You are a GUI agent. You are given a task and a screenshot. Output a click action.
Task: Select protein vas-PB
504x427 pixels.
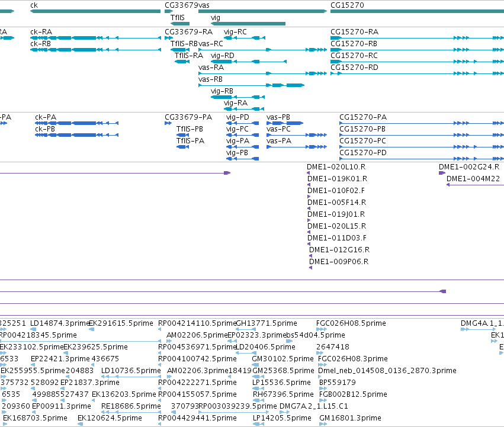tap(285, 123)
